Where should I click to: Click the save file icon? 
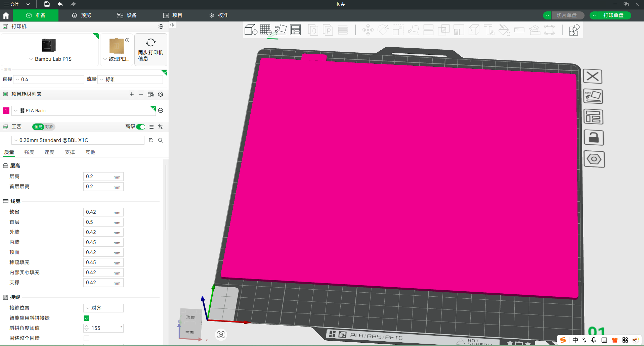tap(47, 4)
